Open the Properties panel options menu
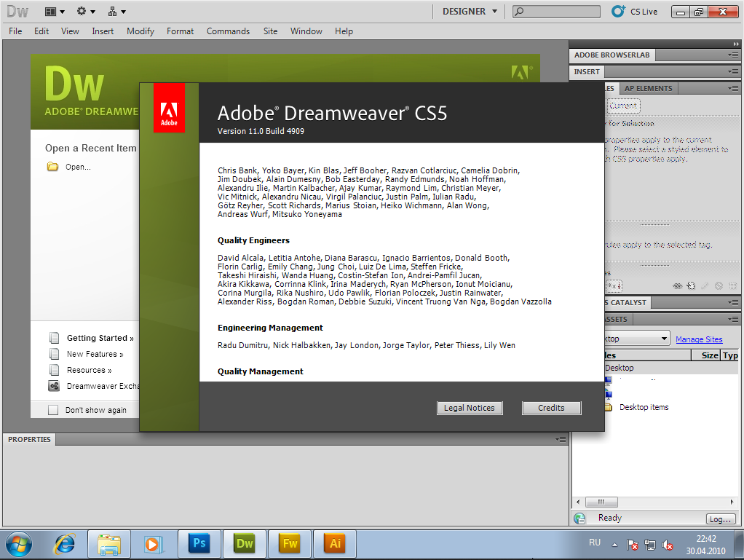The height and width of the screenshot is (560, 744). pyautogui.click(x=560, y=440)
